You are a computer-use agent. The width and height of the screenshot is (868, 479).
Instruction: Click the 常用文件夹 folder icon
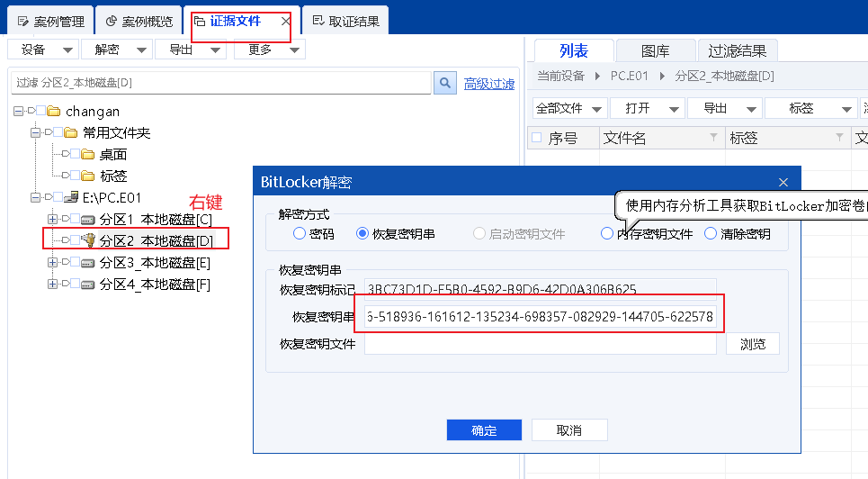70,132
